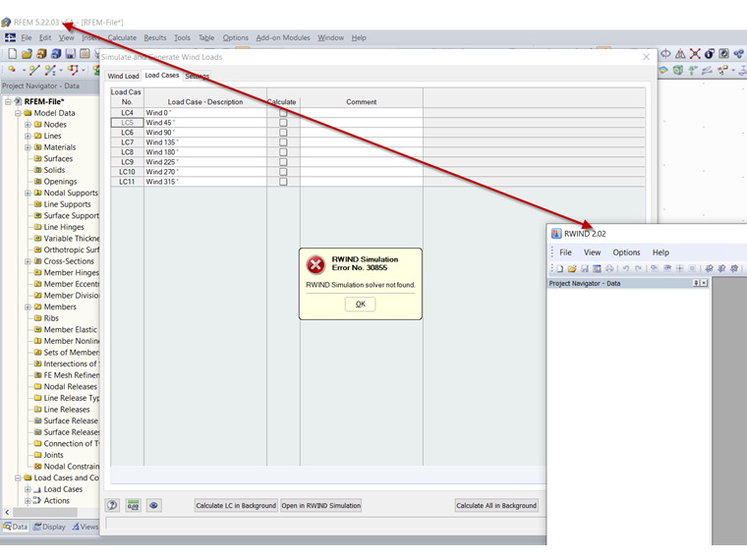Click the help question mark icon in dialog
747x560 pixels.
click(x=112, y=505)
